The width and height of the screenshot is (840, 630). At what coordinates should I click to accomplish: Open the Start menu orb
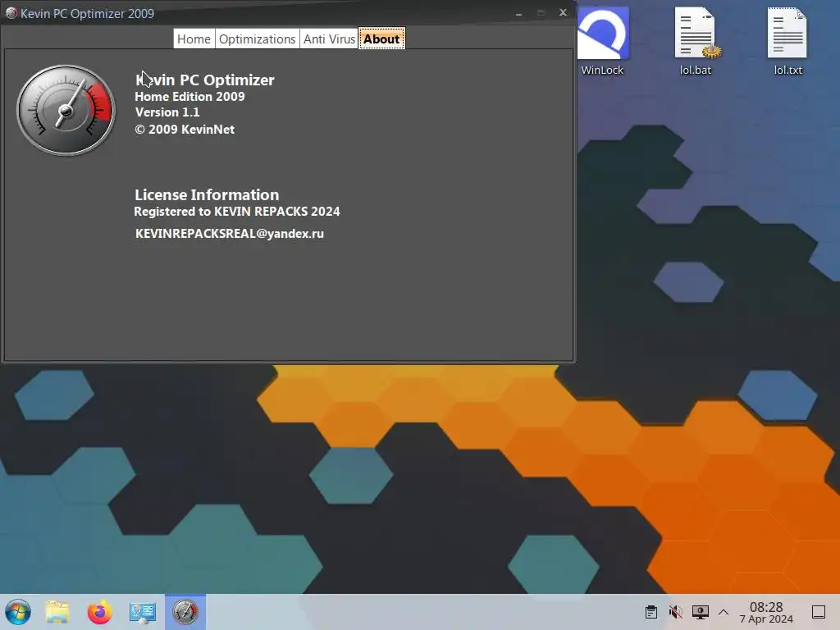(18, 612)
